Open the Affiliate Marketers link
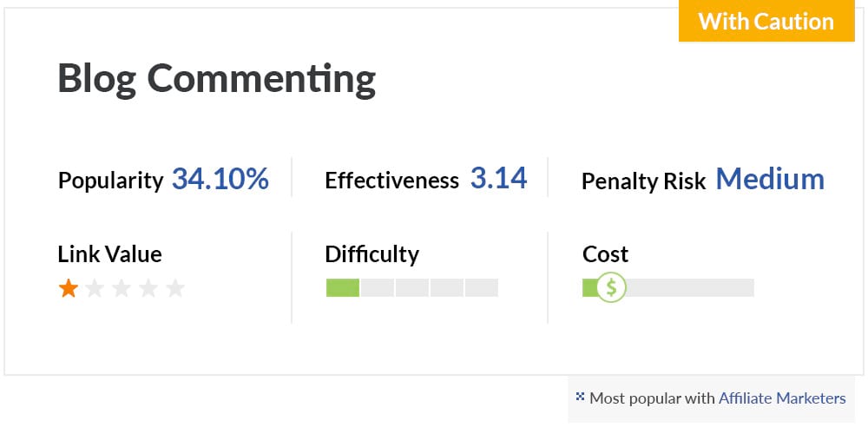 coord(782,398)
